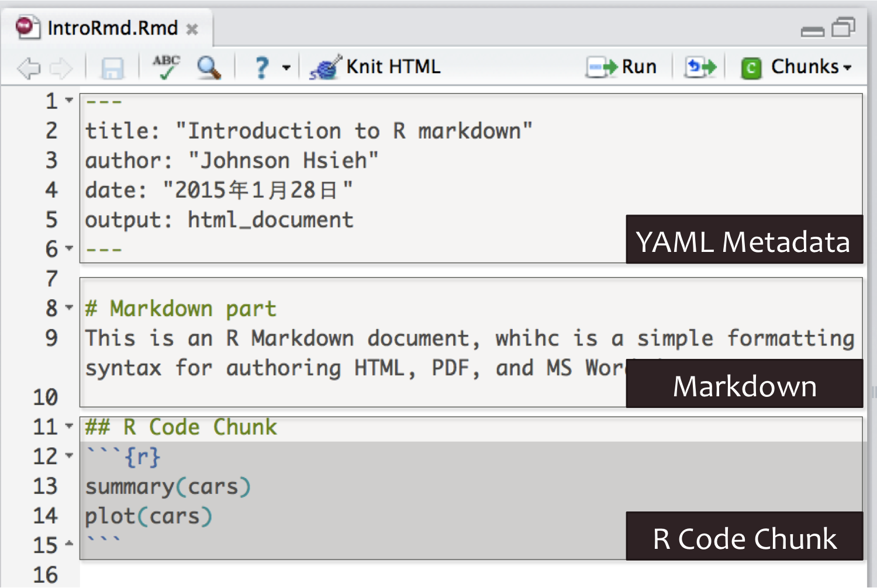877x588 pixels.
Task: Click the forward navigation arrow icon
Action: [x=61, y=68]
